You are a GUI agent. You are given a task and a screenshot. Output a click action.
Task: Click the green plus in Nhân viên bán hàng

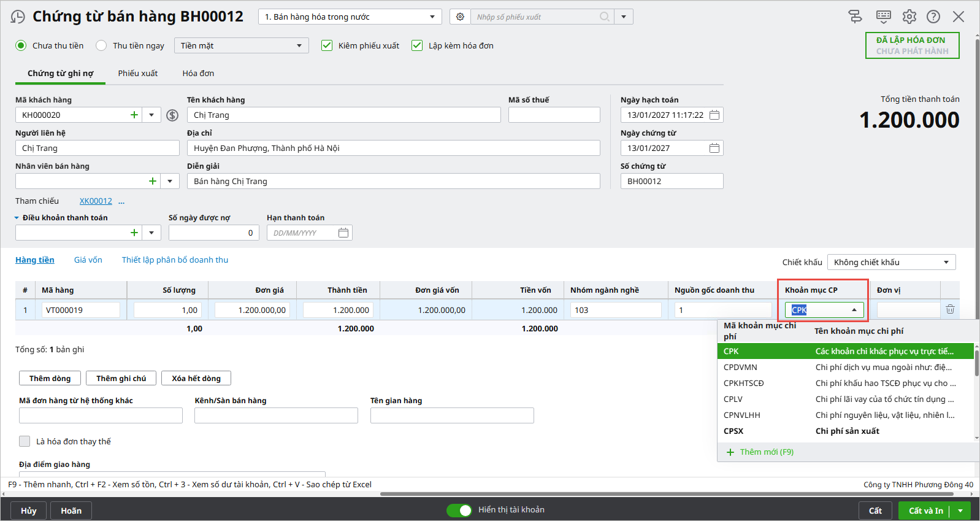153,181
